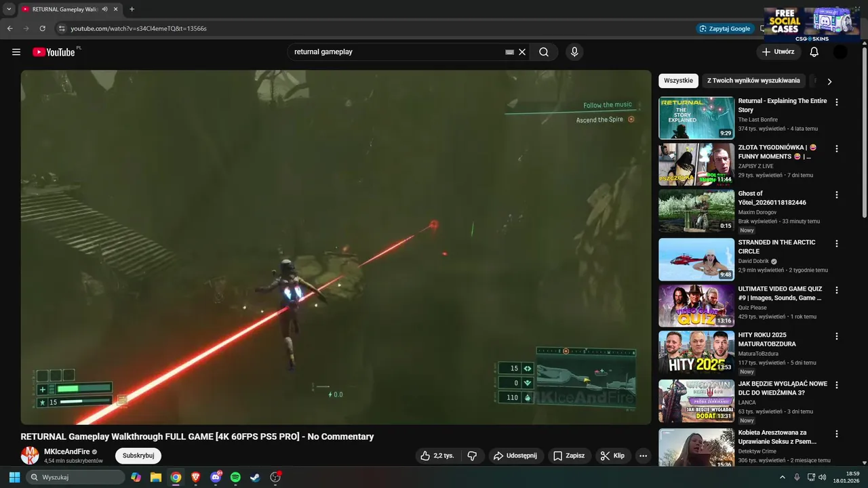Mute the tab via speaker icon
This screenshot has height=488, width=868.
coord(104,9)
